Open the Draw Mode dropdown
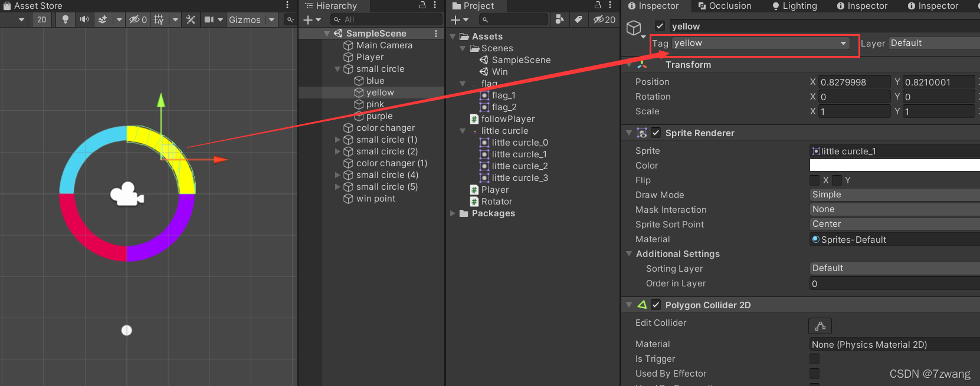This screenshot has width=980, height=386. coord(894,194)
